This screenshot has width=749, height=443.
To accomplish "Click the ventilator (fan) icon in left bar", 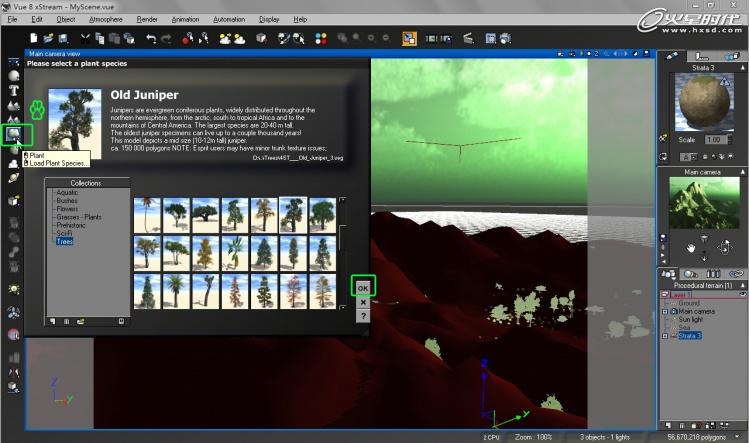I will 13,313.
